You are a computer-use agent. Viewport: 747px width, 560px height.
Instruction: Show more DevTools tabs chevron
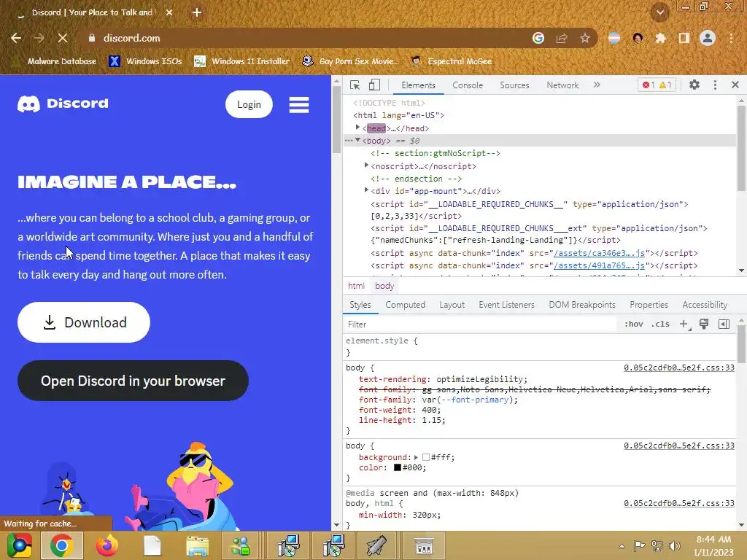[x=597, y=85]
